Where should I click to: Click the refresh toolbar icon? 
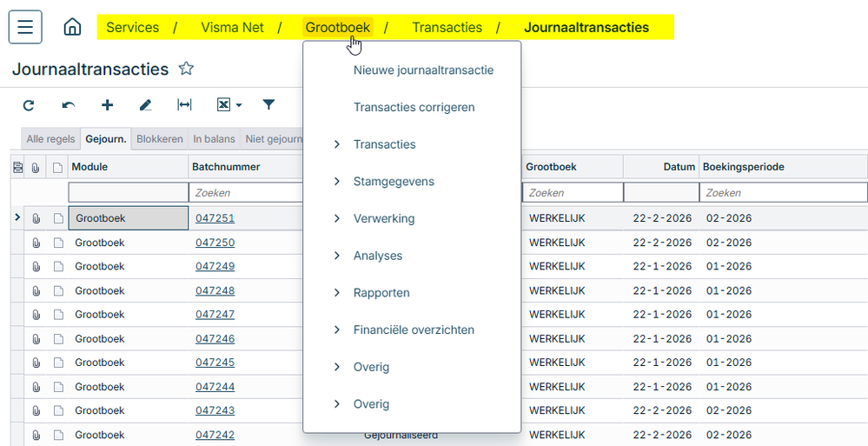point(29,104)
